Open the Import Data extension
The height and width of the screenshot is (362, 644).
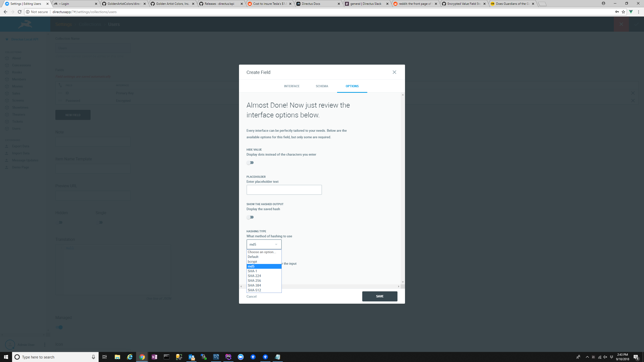pos(21,153)
